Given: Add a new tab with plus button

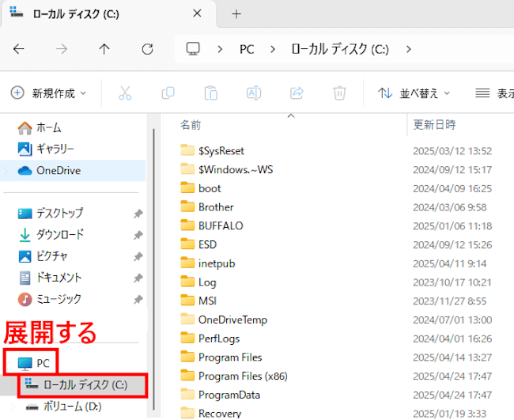Looking at the screenshot, I should tap(236, 14).
